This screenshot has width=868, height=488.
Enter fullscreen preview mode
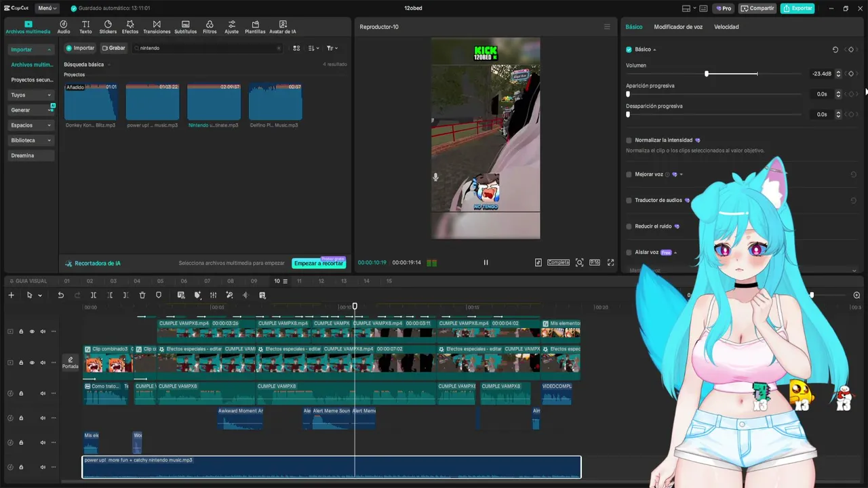[610, 262]
